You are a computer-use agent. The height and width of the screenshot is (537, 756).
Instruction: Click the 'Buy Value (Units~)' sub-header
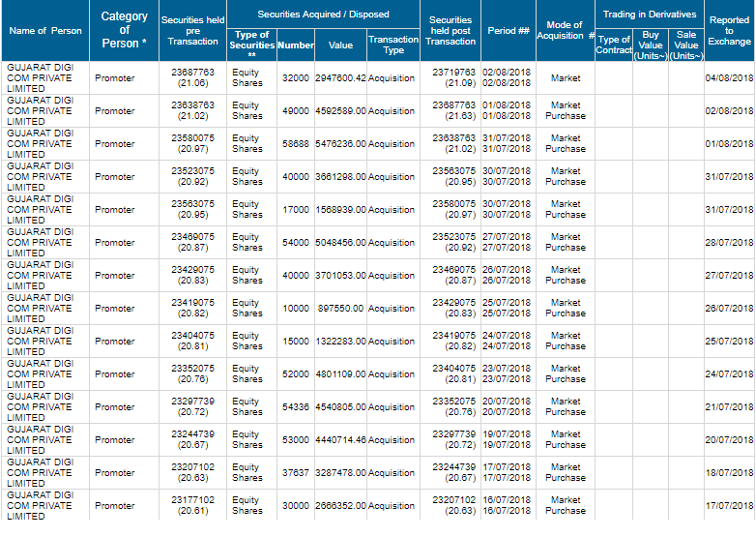pos(651,45)
